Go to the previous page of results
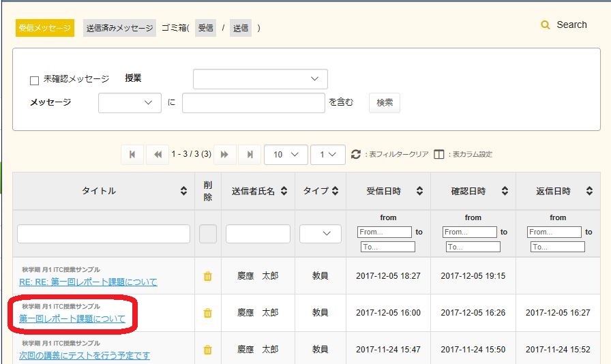Viewport: 611px width, 364px height. coord(158,155)
